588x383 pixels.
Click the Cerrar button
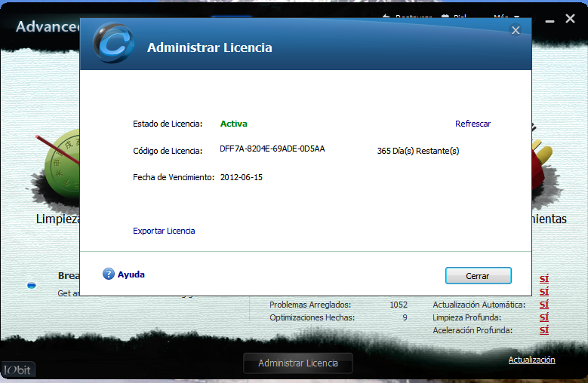(x=478, y=275)
